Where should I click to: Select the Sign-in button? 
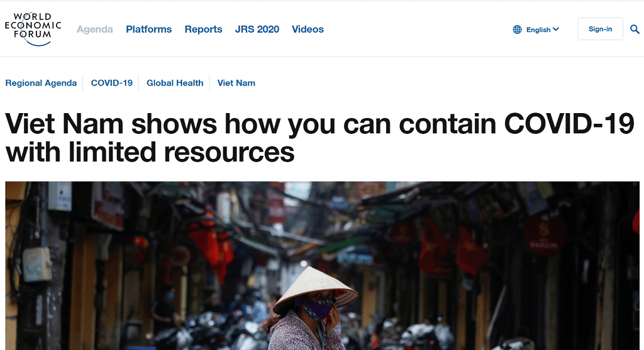600,29
